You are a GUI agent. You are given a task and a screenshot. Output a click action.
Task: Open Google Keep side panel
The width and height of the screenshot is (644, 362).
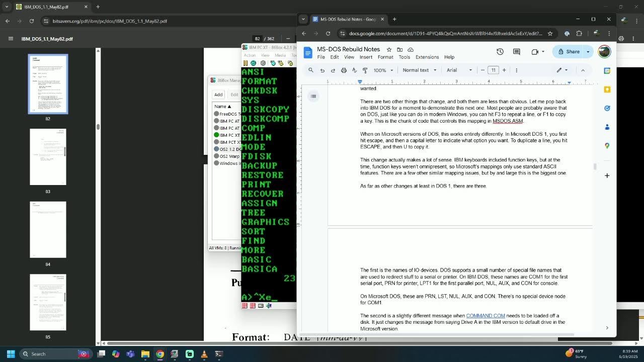pos(607,89)
